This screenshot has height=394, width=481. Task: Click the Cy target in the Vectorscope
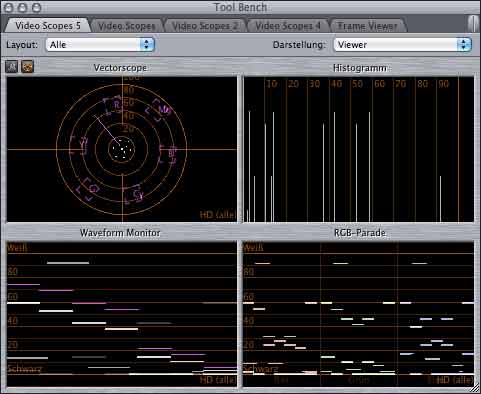point(134,194)
